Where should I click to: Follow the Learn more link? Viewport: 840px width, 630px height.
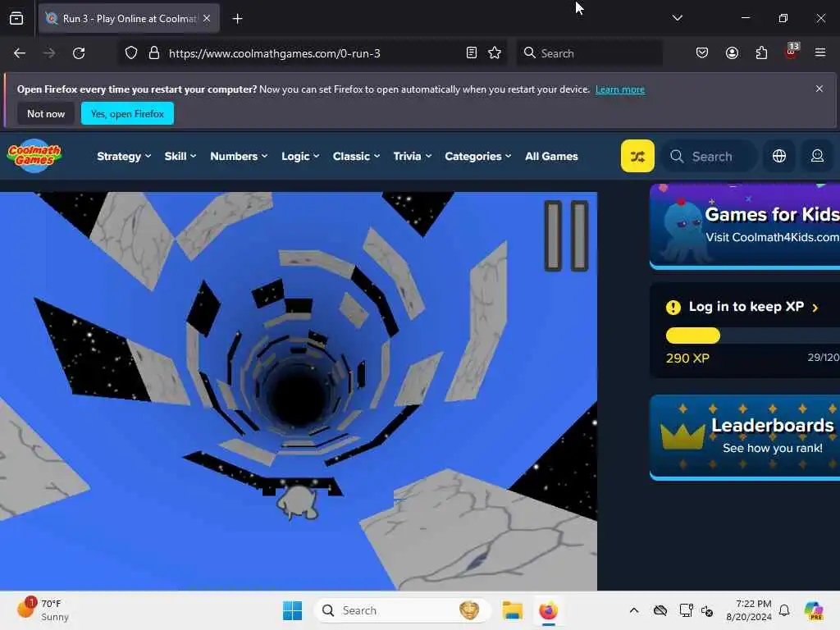click(x=620, y=89)
